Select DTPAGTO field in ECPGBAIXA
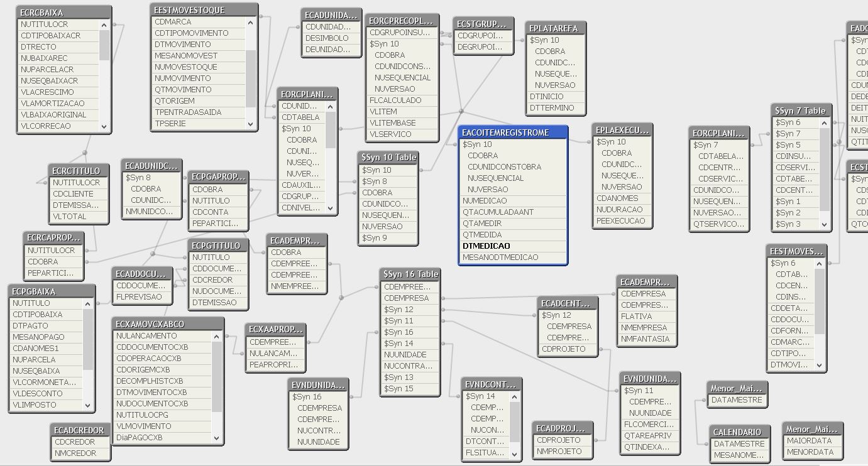The height and width of the screenshot is (466, 868). point(47,326)
